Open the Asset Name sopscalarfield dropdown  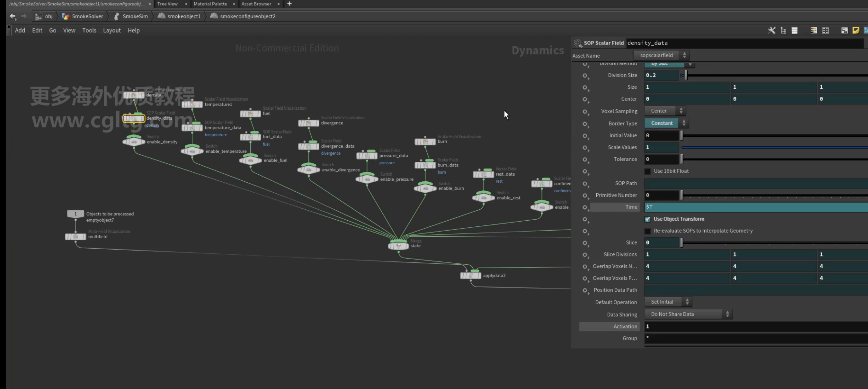[x=661, y=55]
